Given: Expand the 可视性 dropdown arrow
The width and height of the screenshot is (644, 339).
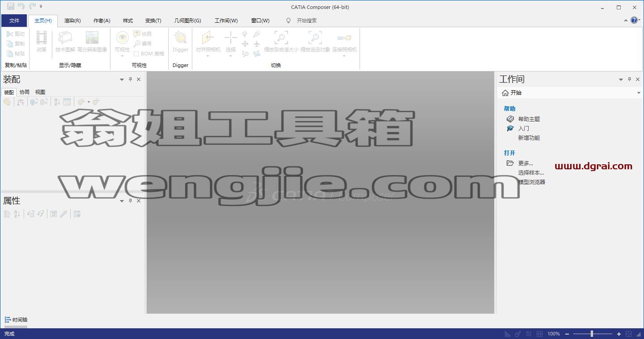Looking at the screenshot, I should click(122, 56).
